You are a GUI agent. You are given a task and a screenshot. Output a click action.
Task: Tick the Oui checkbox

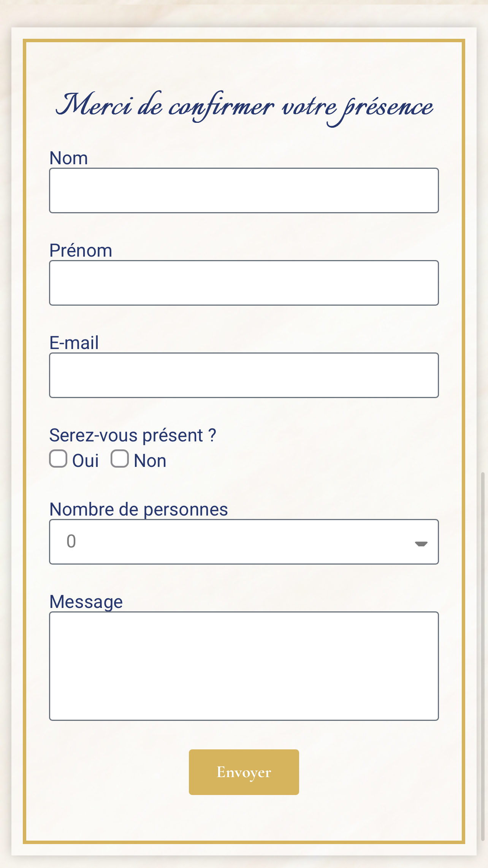click(x=58, y=459)
